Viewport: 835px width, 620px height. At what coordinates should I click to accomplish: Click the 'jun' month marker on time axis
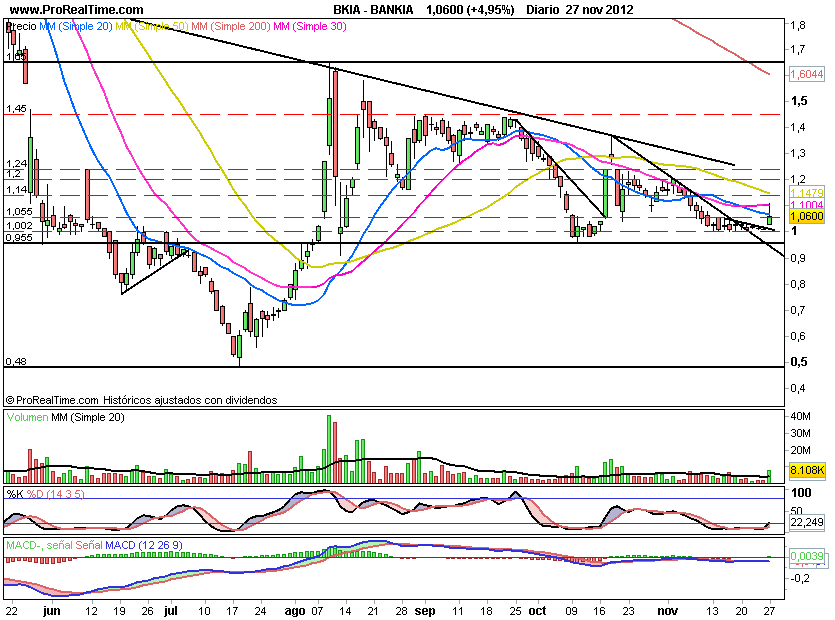(x=51, y=610)
